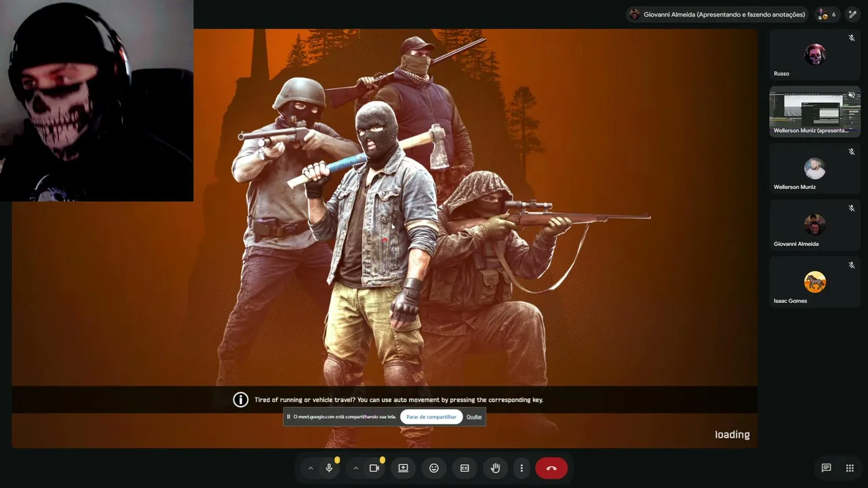
Task: Toggle closed captions (CC)
Action: (x=465, y=468)
